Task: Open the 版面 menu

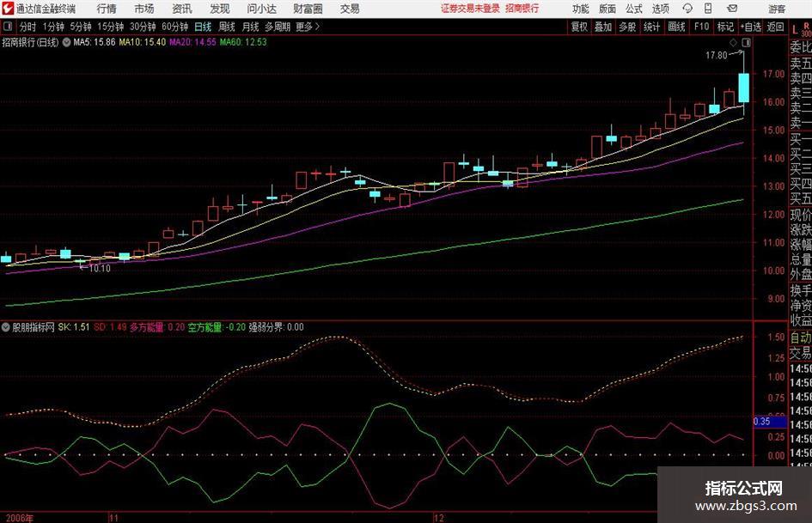Action: click(x=607, y=9)
